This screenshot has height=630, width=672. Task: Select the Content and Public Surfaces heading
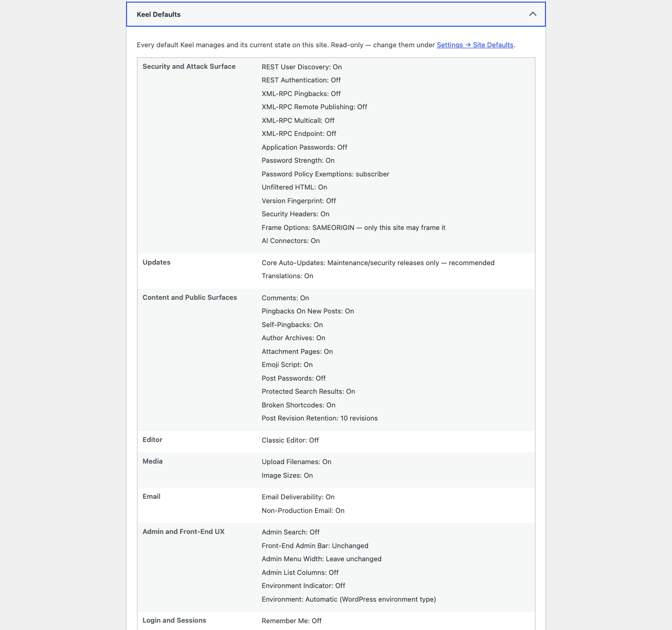(x=190, y=298)
